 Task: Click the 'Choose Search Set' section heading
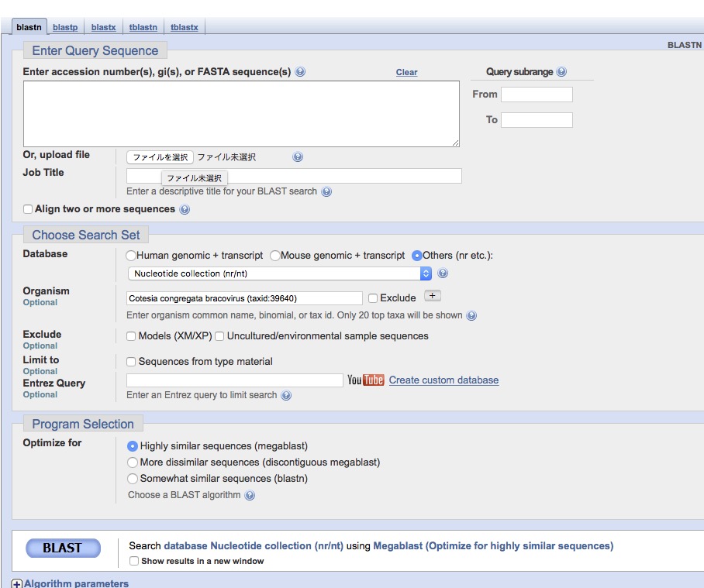86,235
